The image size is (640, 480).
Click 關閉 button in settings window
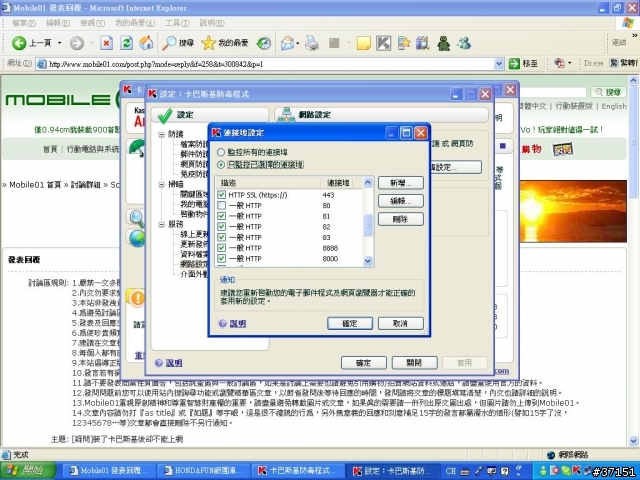(x=415, y=362)
